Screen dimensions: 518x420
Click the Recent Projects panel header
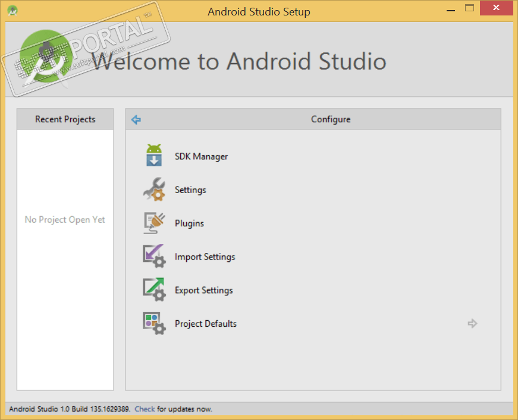(x=65, y=119)
